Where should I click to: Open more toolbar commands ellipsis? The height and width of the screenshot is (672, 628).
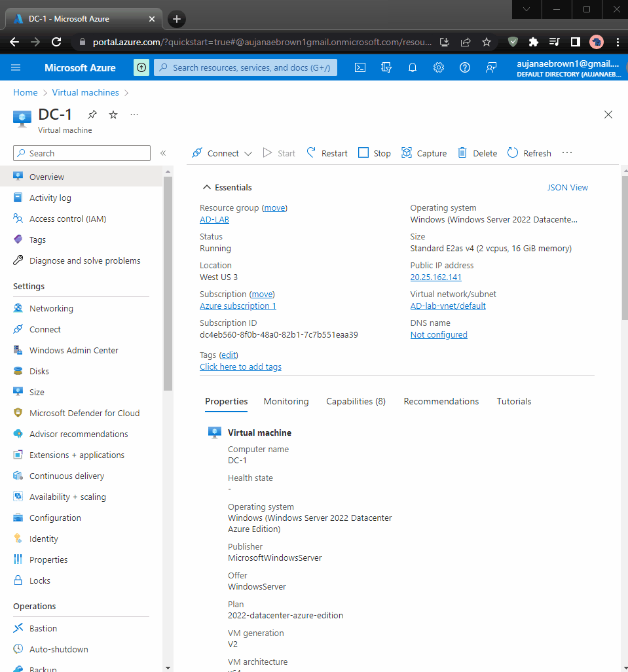(567, 153)
